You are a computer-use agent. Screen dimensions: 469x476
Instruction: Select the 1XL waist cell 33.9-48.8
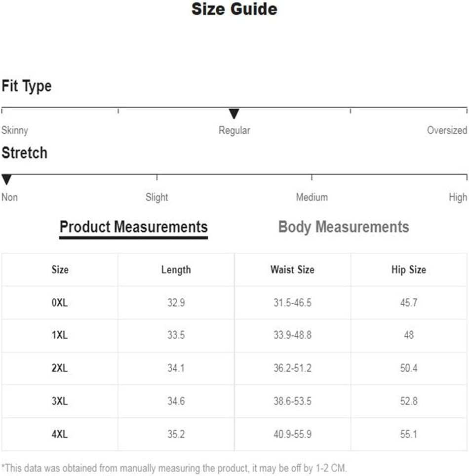292,335
